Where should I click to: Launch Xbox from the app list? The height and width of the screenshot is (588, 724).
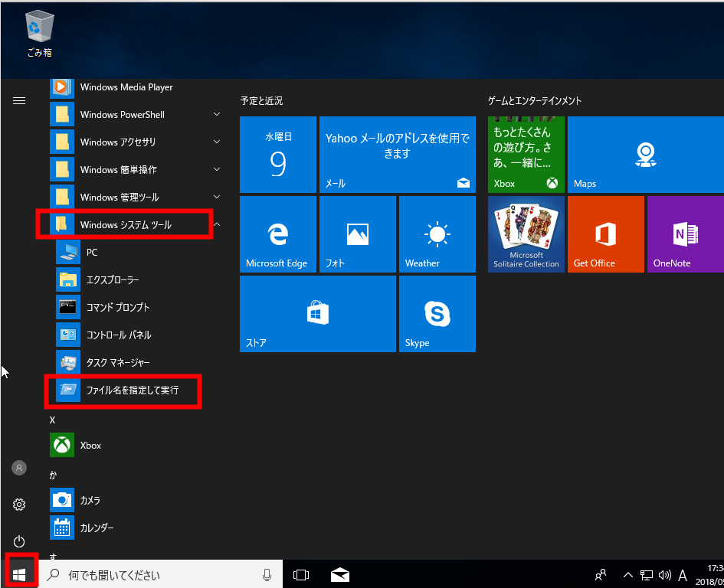[x=135, y=446]
